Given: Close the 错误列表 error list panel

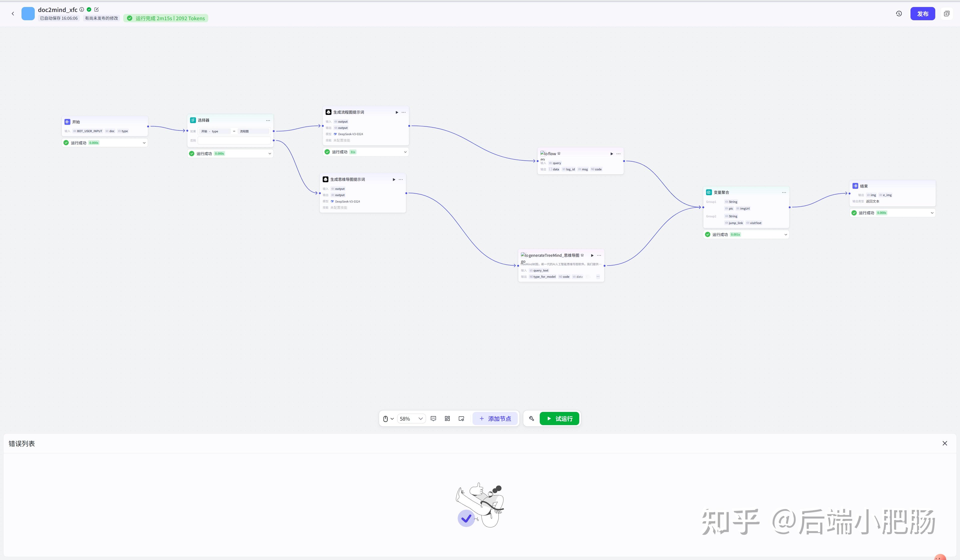Looking at the screenshot, I should tap(944, 443).
